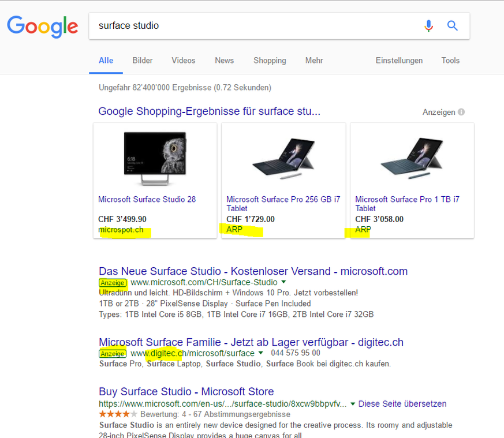Image resolution: width=504 pixels, height=438 pixels.
Task: Switch to the Bilder tab
Action: point(143,61)
